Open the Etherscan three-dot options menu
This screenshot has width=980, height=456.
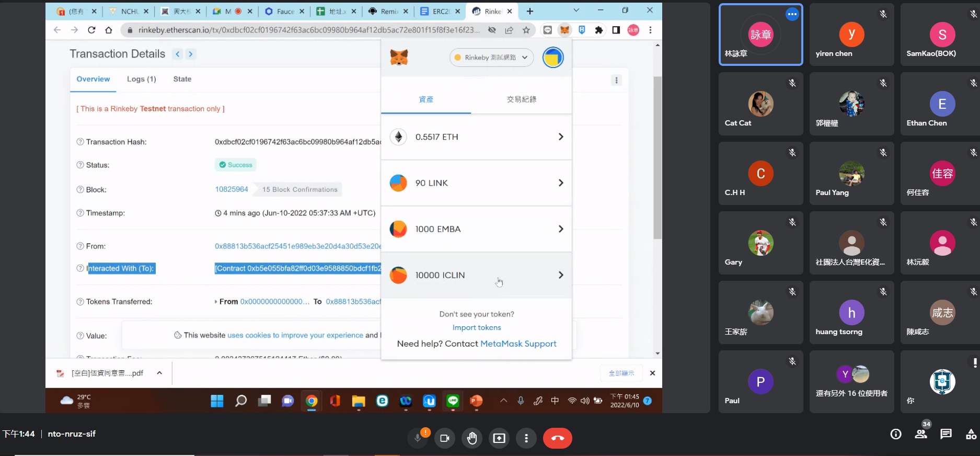617,80
